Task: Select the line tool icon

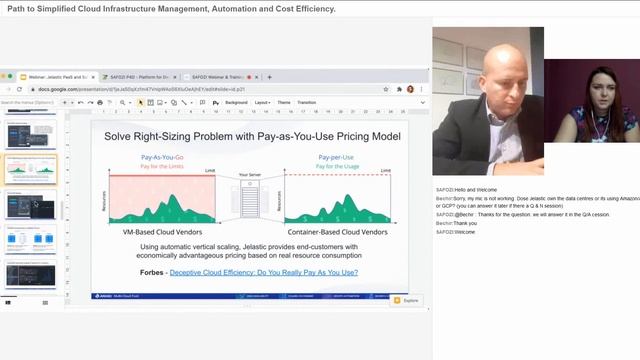Action: (184, 102)
